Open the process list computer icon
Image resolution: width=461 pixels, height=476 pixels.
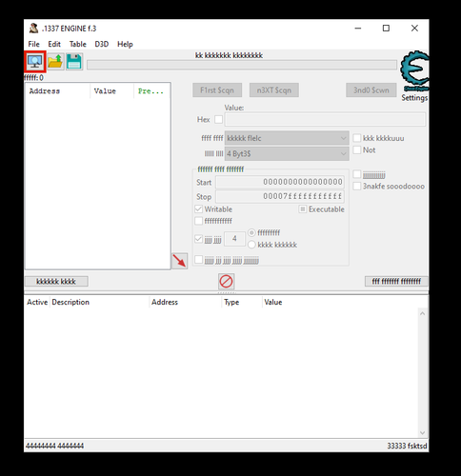35,62
